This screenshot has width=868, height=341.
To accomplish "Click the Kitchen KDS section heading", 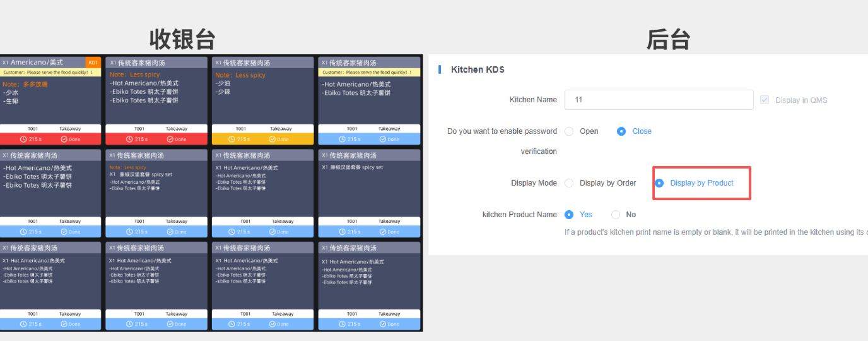I will tap(478, 69).
